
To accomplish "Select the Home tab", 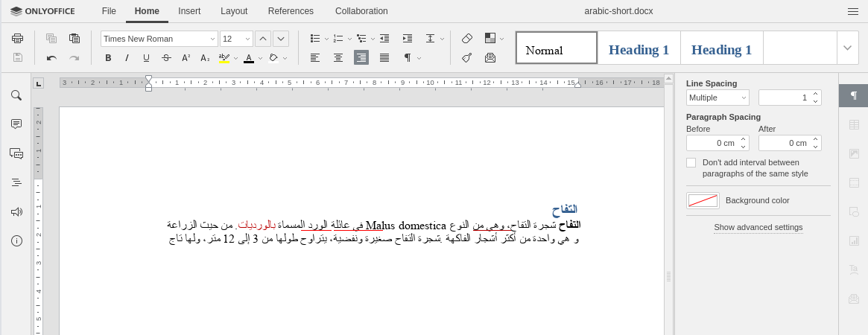I will pos(147,11).
